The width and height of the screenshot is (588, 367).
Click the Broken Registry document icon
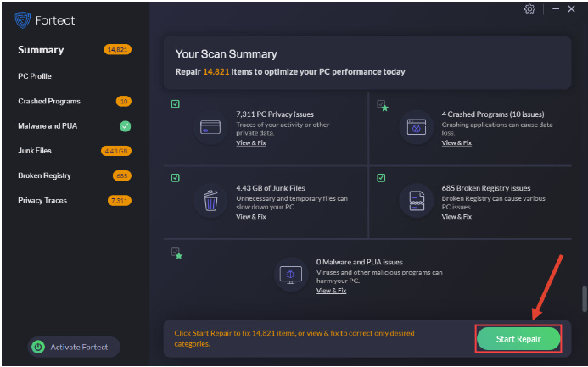click(416, 201)
